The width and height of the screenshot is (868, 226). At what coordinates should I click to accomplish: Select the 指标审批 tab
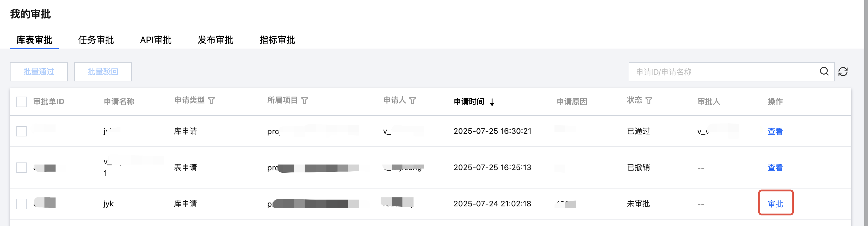coord(277,40)
